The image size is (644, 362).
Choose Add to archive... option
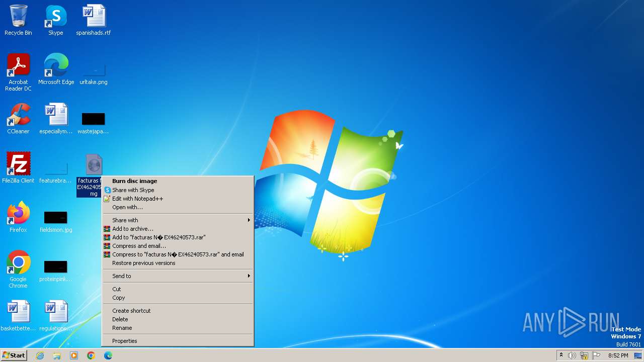[178, 229]
